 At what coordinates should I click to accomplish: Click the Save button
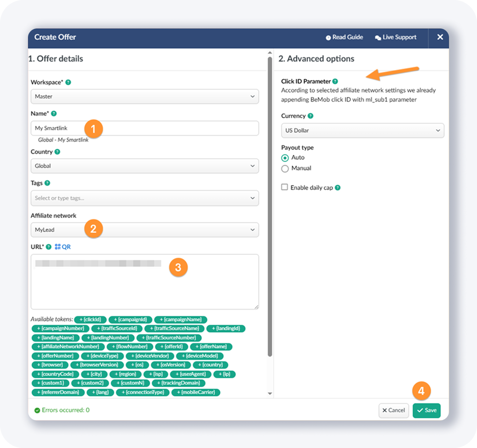click(x=426, y=410)
